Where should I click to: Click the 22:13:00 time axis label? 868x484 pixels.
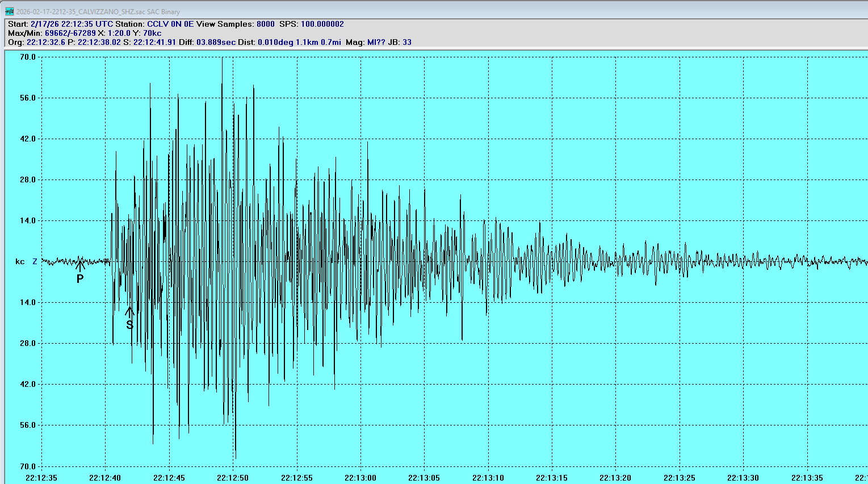click(360, 478)
